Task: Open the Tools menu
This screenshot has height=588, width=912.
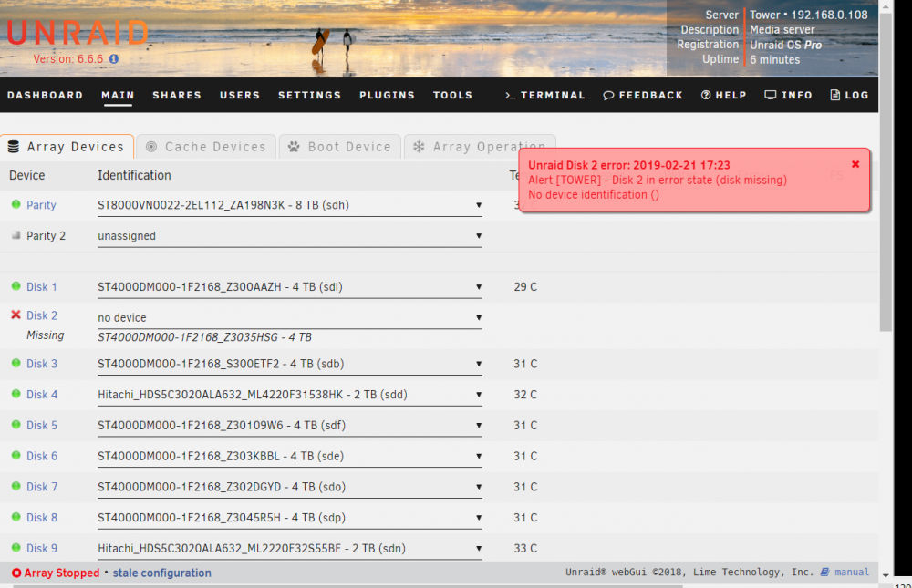Action: (452, 95)
